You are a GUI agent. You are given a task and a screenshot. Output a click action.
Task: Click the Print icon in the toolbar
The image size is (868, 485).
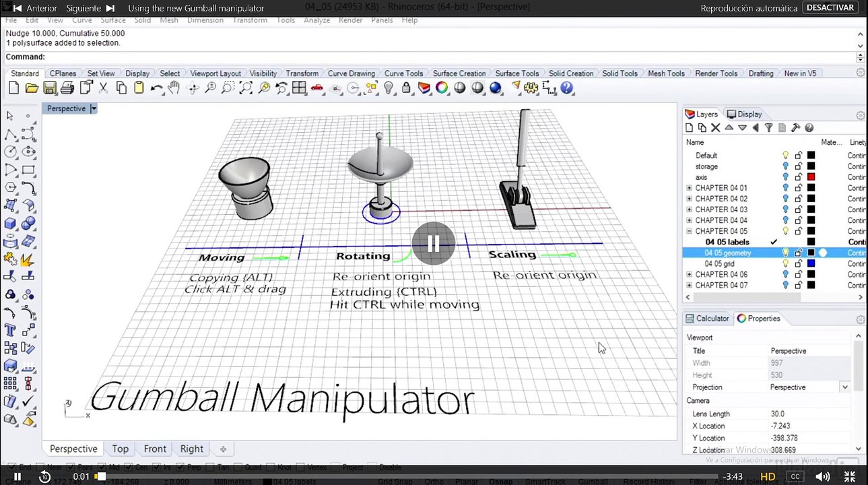coord(67,88)
